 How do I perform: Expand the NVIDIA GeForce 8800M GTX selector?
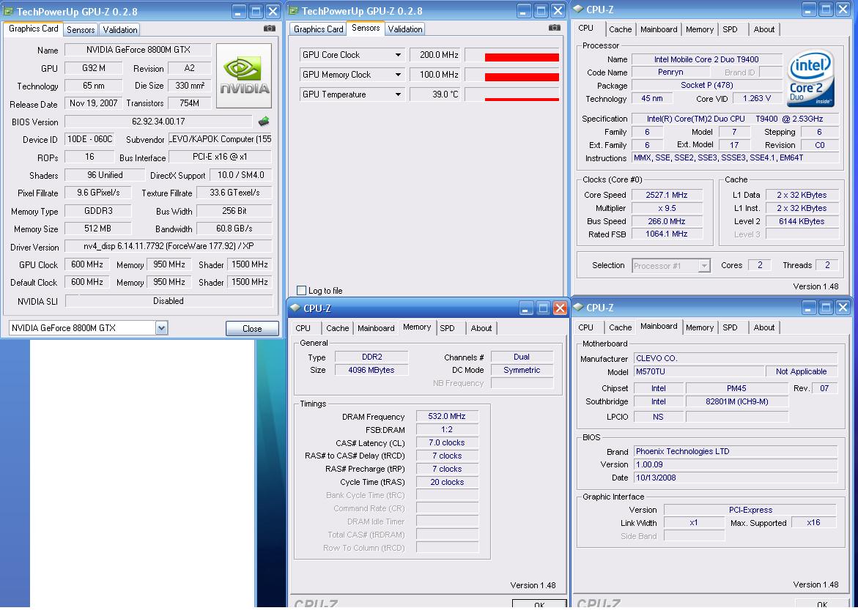pyautogui.click(x=161, y=328)
